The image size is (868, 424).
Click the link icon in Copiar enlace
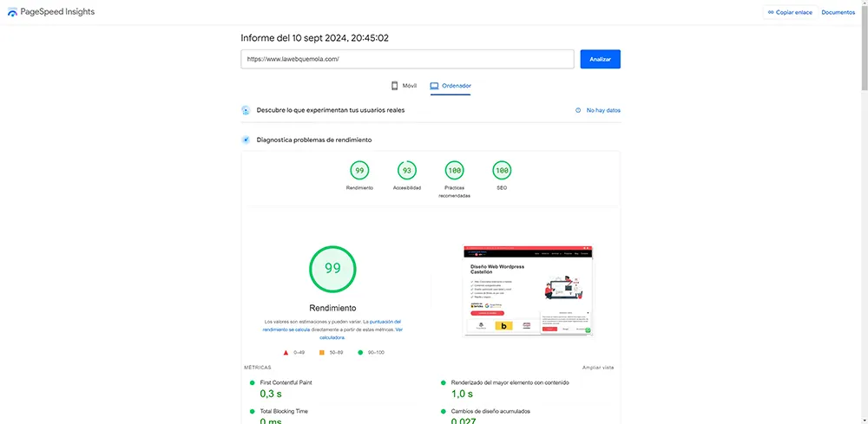pos(770,12)
